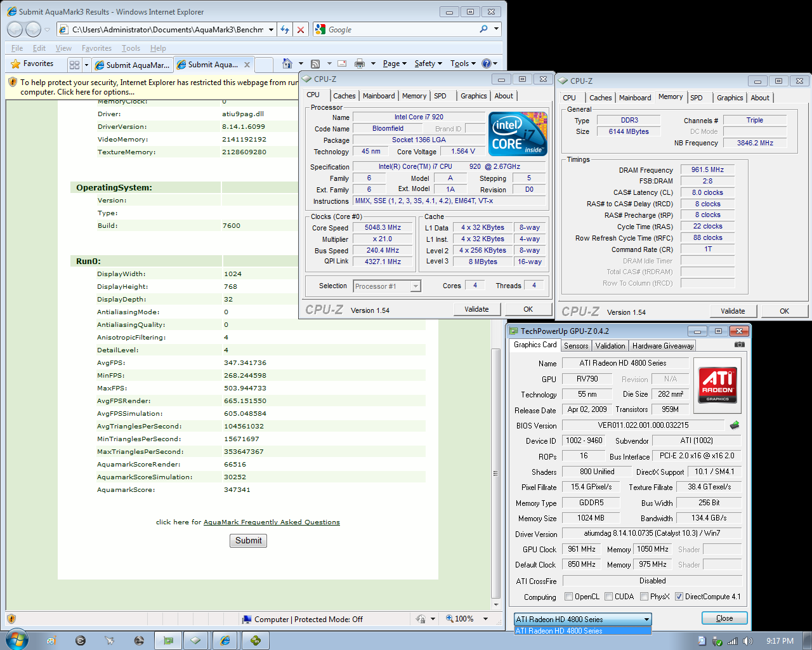This screenshot has height=650, width=812.
Task: Open the zoom level dropdown arrow
Action: point(485,619)
